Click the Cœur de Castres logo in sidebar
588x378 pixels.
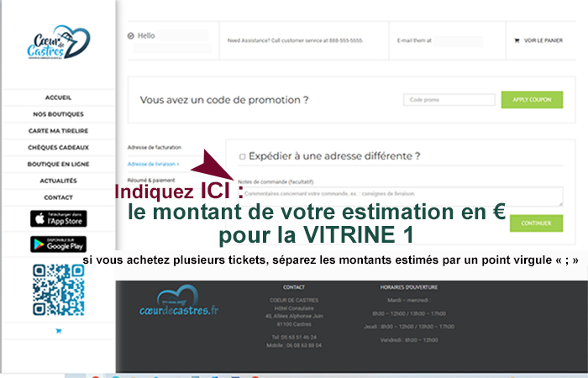(x=58, y=43)
